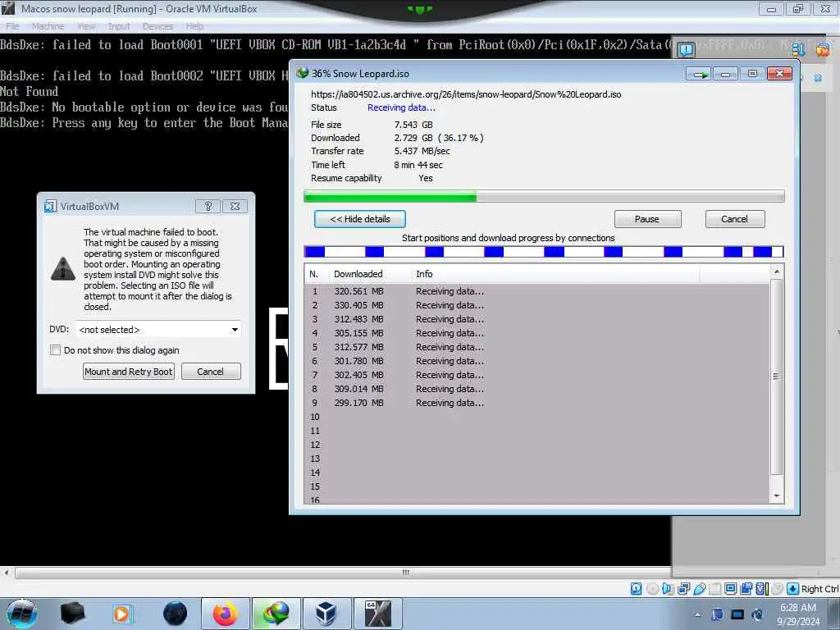Open the Help menu
This screenshot has height=630, width=840.
click(194, 26)
